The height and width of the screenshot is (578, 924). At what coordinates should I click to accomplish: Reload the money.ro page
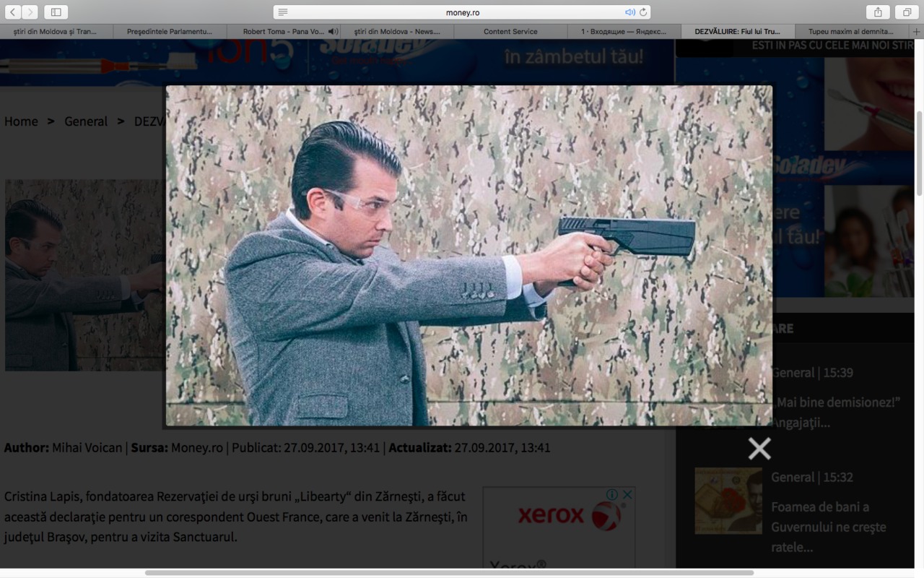pyautogui.click(x=643, y=12)
